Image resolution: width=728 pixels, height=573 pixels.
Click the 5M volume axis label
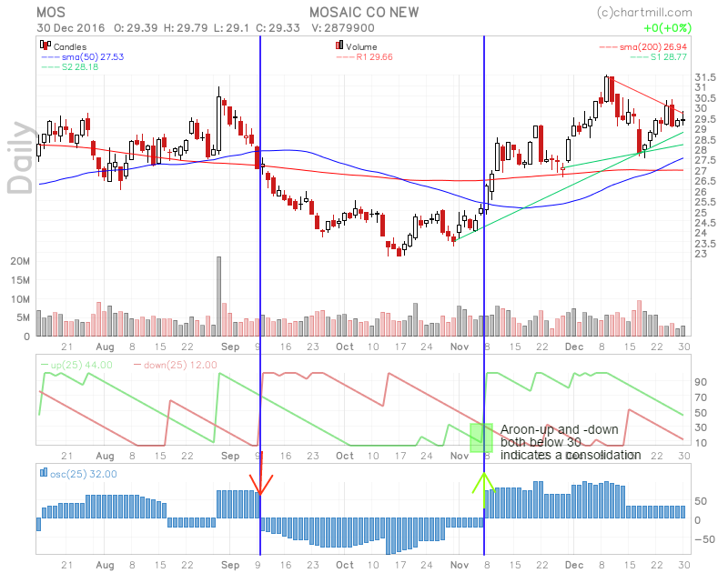[x=24, y=317]
